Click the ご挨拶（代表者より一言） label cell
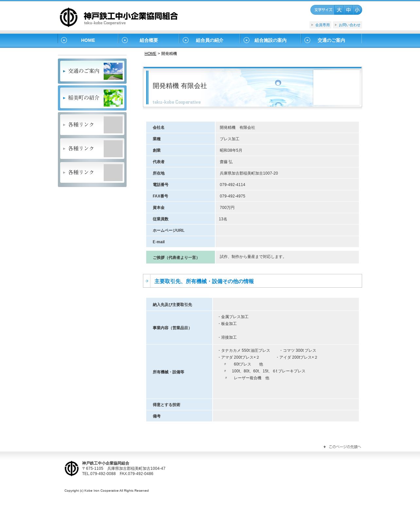Image resolution: width=420 pixels, height=510 pixels. pyautogui.click(x=181, y=257)
